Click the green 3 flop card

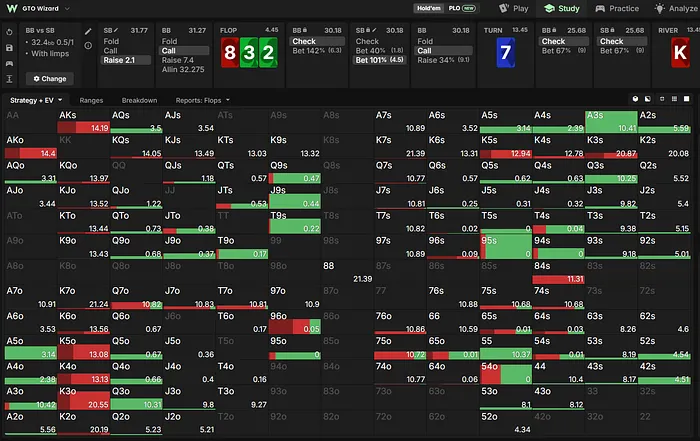(x=249, y=53)
